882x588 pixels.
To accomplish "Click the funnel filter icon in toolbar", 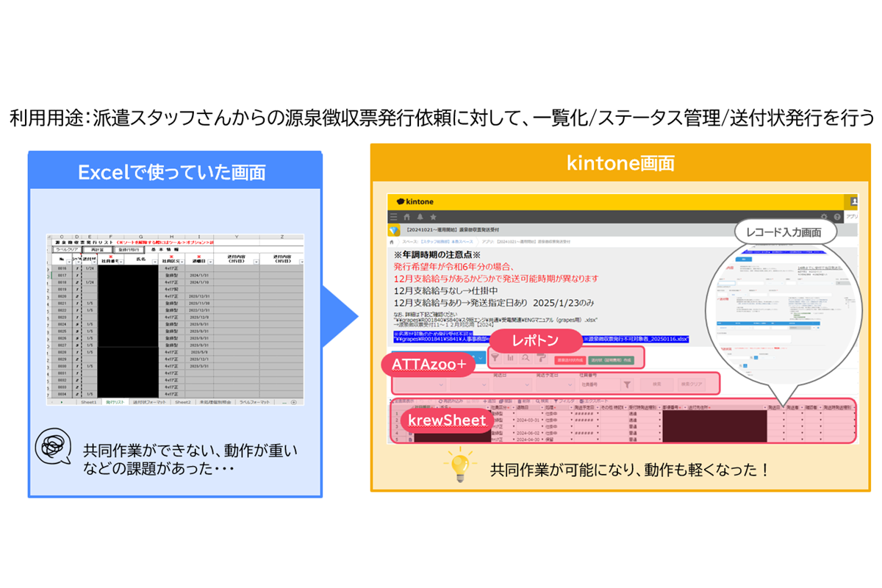I will (x=495, y=358).
